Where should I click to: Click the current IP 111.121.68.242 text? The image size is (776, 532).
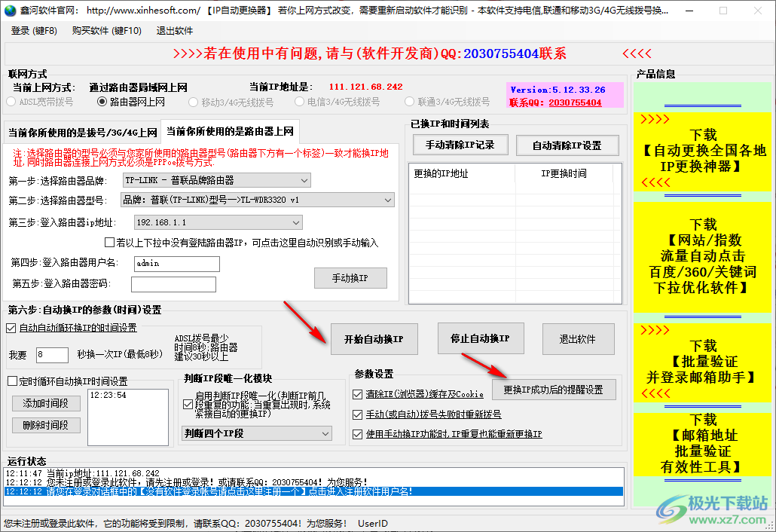pyautogui.click(x=365, y=87)
